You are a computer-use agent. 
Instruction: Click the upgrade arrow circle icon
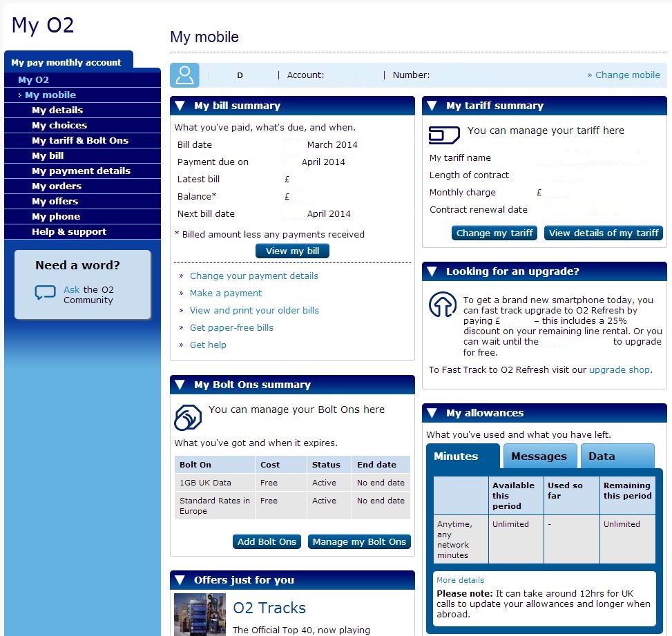[443, 305]
